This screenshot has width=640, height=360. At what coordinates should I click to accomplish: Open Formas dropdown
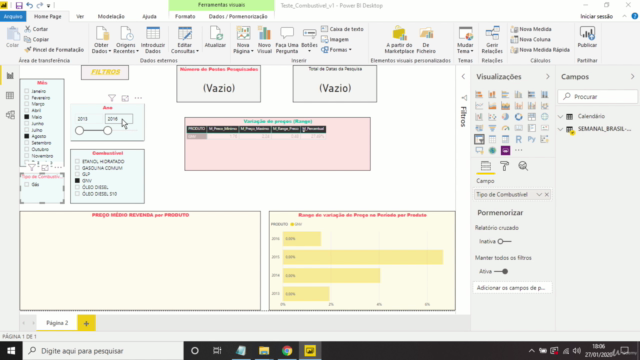pos(336,49)
